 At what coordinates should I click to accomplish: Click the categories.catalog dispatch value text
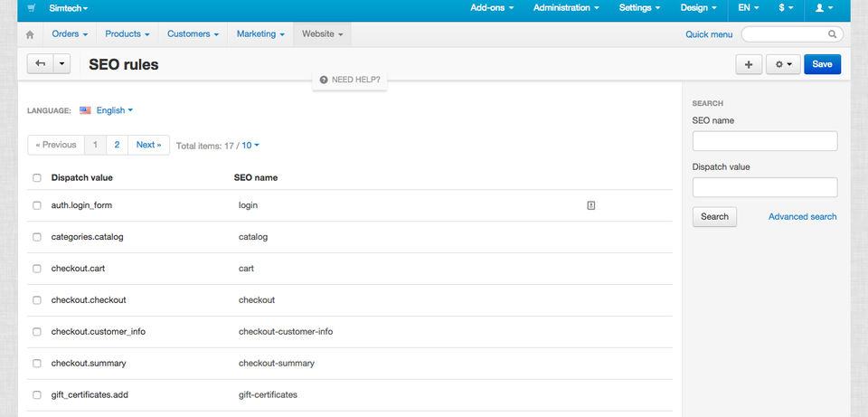(x=88, y=237)
